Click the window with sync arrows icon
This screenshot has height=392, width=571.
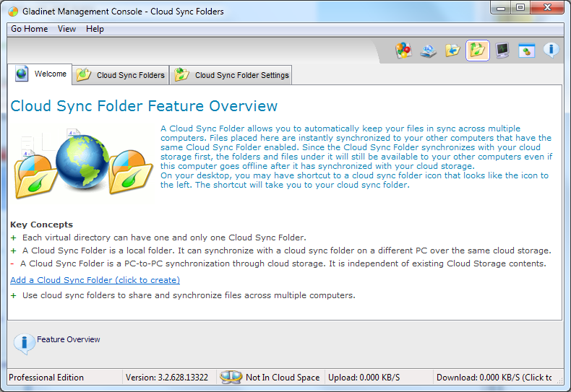coord(527,51)
